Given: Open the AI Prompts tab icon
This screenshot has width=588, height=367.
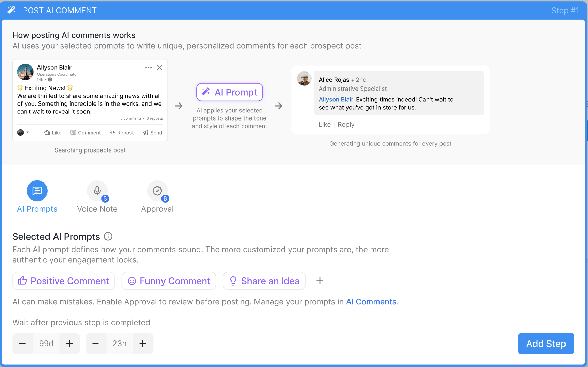Looking at the screenshot, I should (x=37, y=191).
